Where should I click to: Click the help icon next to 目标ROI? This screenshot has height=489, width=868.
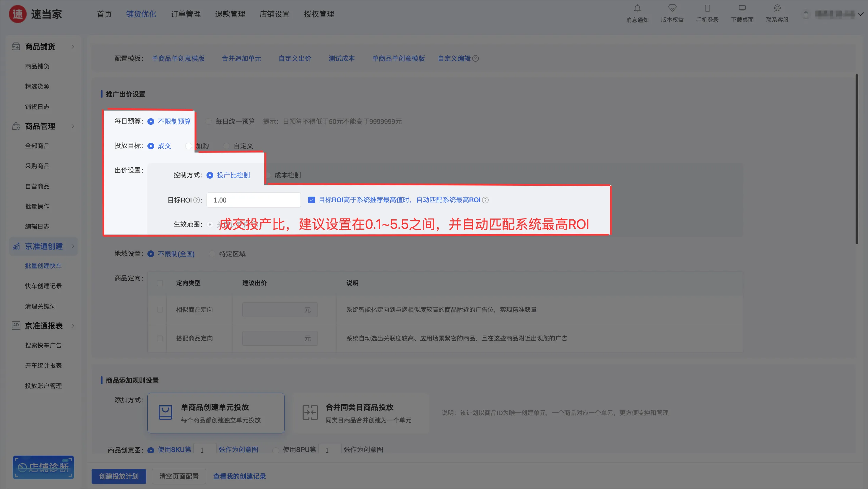pyautogui.click(x=196, y=200)
